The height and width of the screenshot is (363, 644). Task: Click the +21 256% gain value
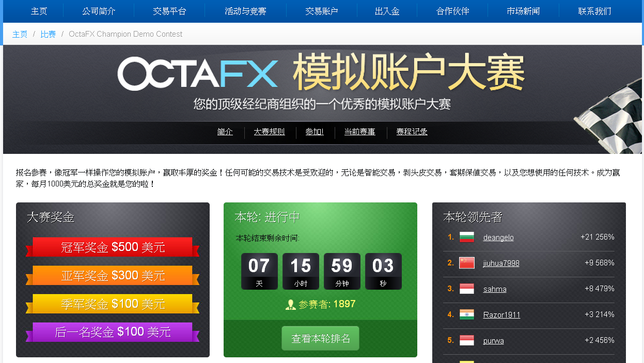click(598, 237)
